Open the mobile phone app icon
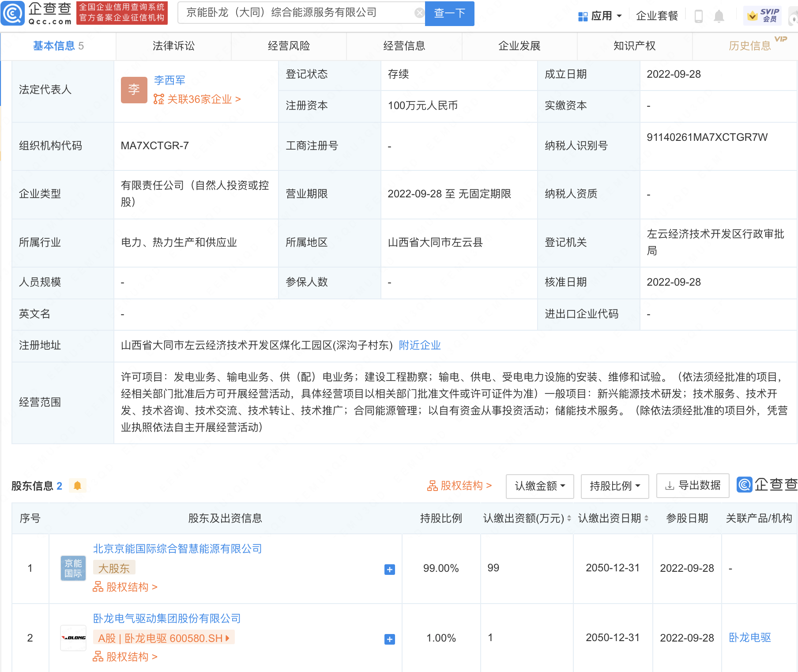The width and height of the screenshot is (798, 672). tap(698, 16)
